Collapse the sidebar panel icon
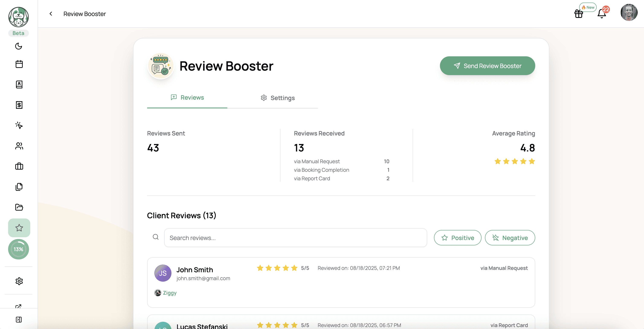The width and height of the screenshot is (644, 329). point(19,319)
